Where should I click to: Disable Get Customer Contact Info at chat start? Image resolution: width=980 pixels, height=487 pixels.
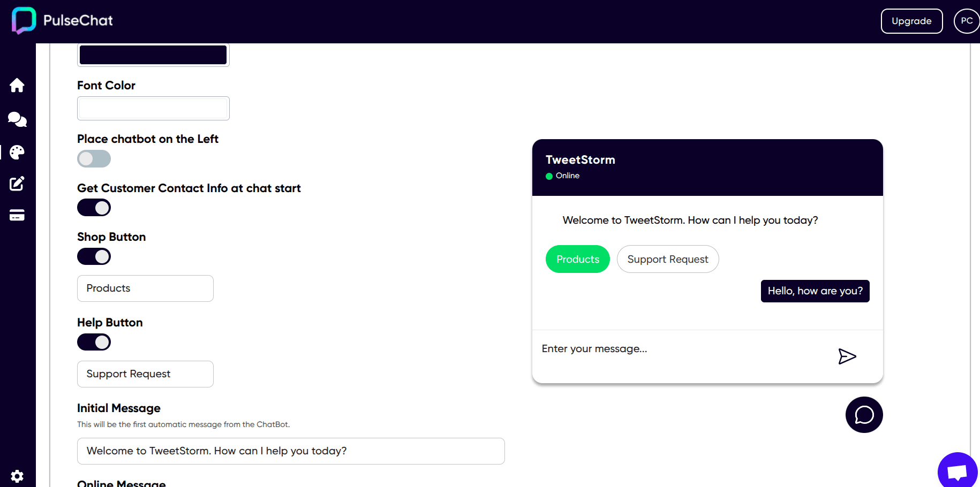pos(94,207)
